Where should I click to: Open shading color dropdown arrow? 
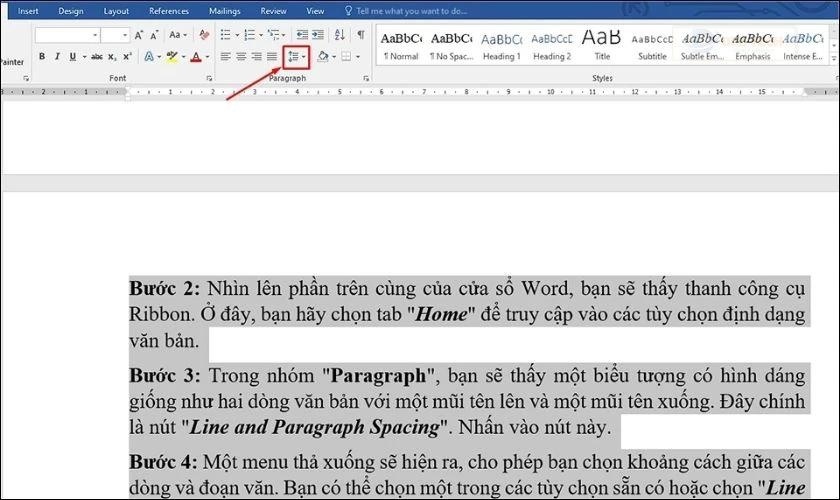click(x=334, y=56)
